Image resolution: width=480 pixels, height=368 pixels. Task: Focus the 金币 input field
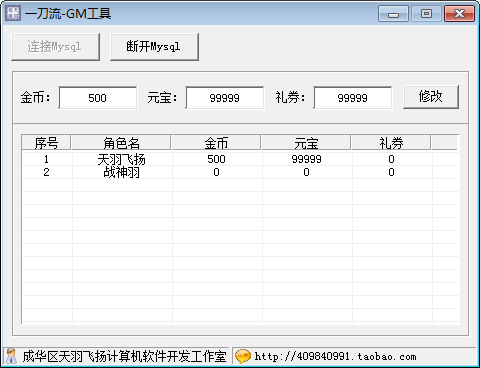coord(98,98)
